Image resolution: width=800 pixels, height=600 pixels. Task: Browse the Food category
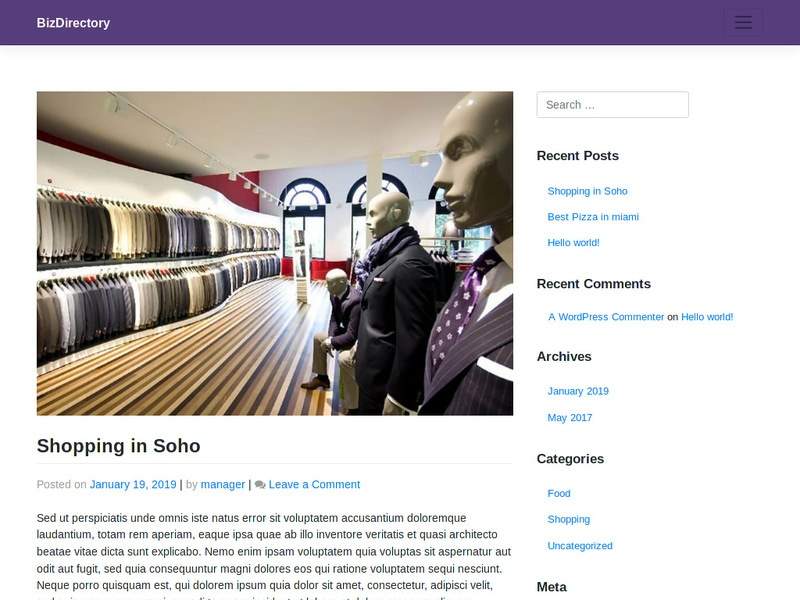tap(559, 493)
